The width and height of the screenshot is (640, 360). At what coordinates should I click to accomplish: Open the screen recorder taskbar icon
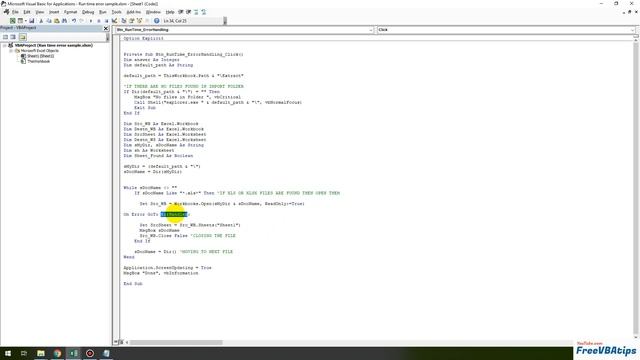click(90, 353)
